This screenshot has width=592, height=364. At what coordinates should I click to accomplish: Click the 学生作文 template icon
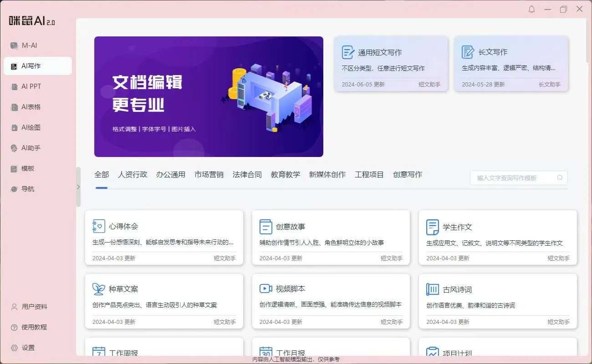433,227
